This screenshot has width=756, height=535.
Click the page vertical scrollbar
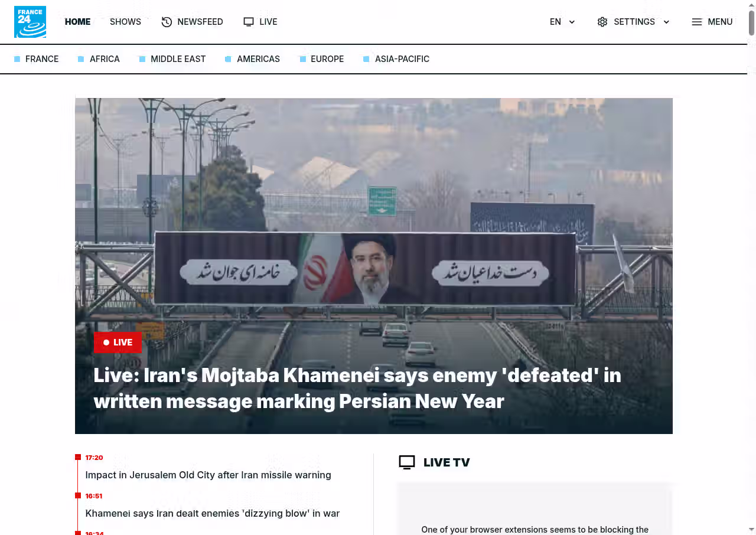tap(751, 21)
